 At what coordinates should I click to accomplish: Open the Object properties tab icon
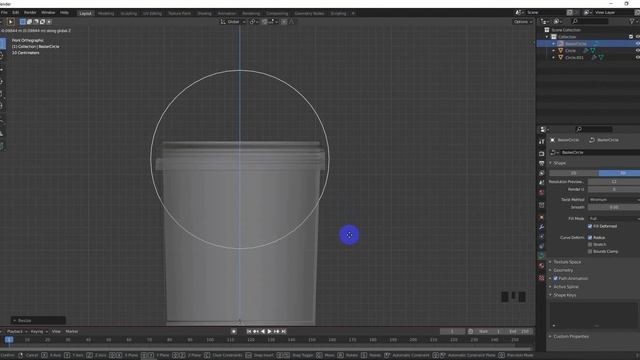542,217
